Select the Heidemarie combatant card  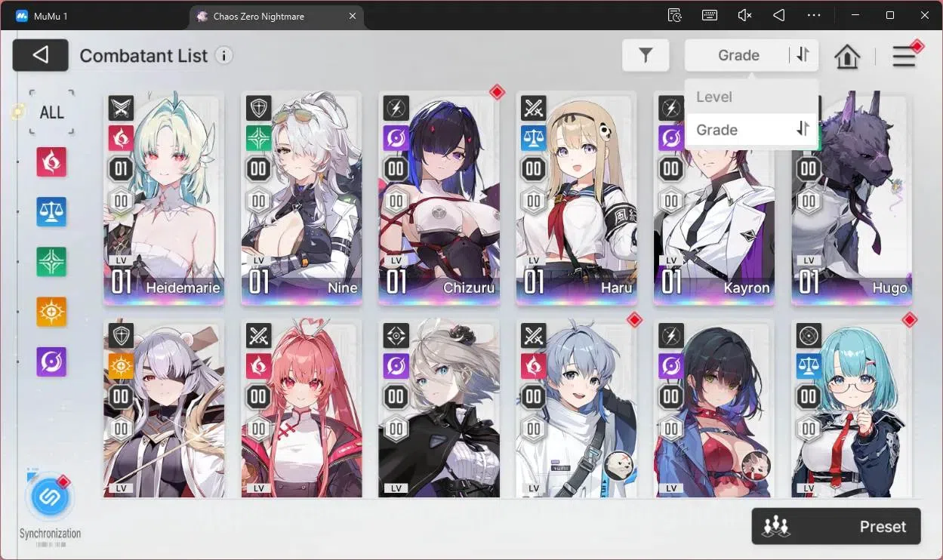tap(164, 198)
